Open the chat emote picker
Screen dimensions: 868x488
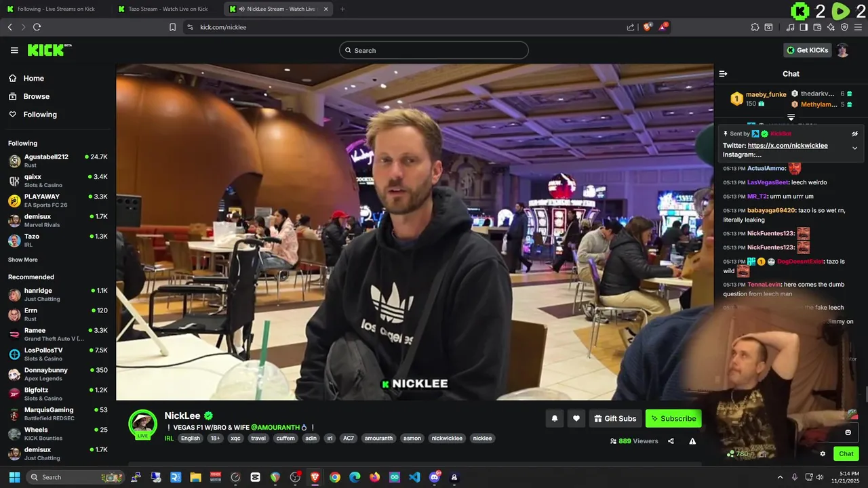coord(848,432)
